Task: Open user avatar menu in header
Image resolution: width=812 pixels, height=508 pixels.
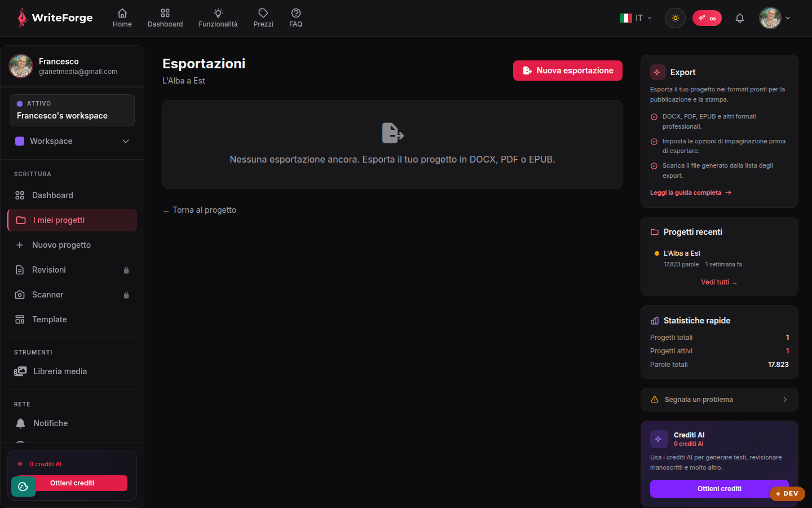Action: coord(775,18)
